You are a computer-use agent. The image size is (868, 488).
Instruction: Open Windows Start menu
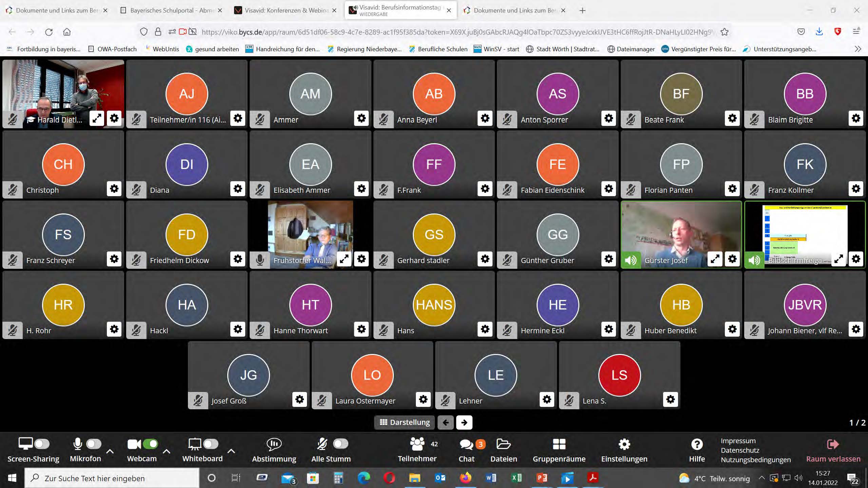tap(12, 478)
